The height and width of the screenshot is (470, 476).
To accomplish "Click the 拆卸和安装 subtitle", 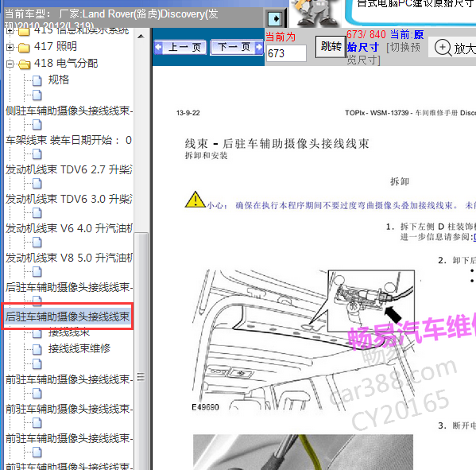I will click(x=206, y=156).
